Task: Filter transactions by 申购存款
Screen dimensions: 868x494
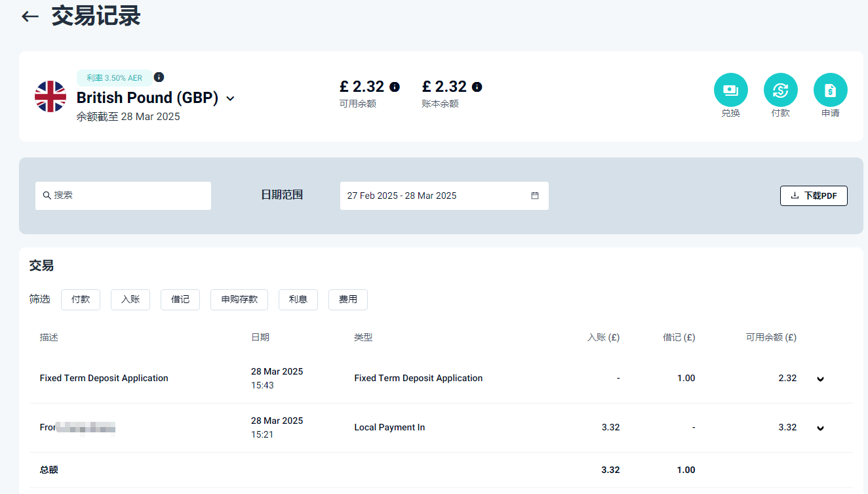Action: click(x=239, y=299)
